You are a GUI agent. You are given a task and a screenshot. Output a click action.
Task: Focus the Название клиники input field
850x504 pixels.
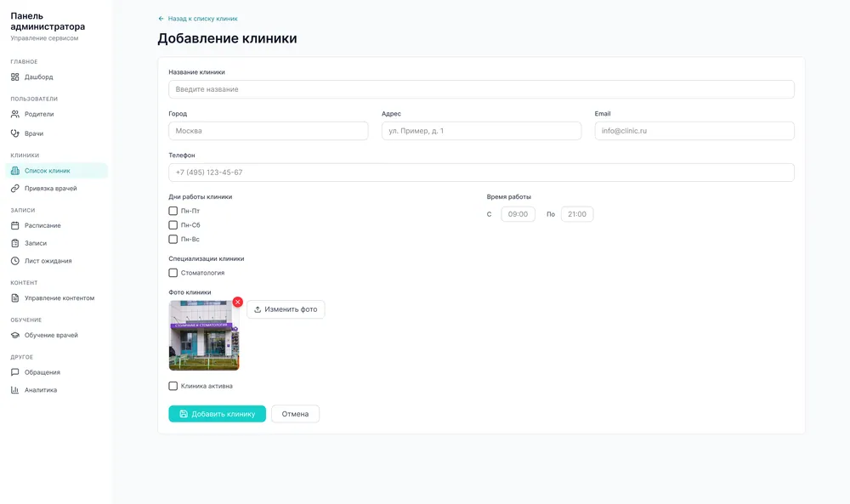pos(481,89)
